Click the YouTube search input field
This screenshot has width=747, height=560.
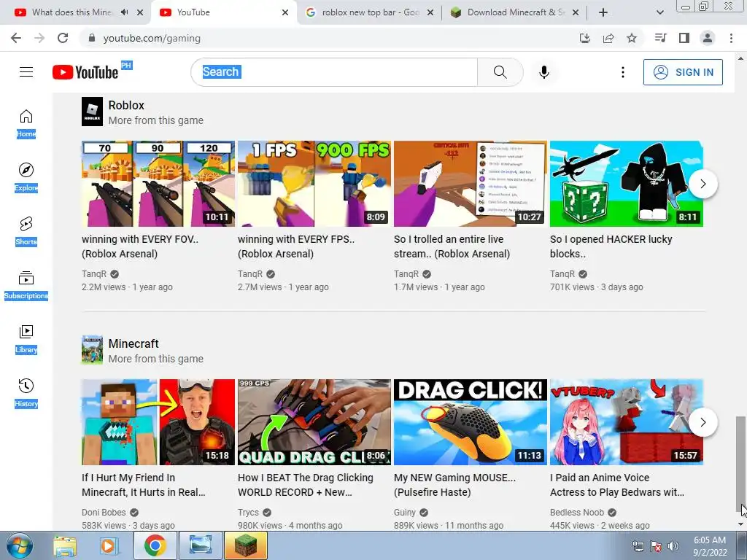pos(334,72)
